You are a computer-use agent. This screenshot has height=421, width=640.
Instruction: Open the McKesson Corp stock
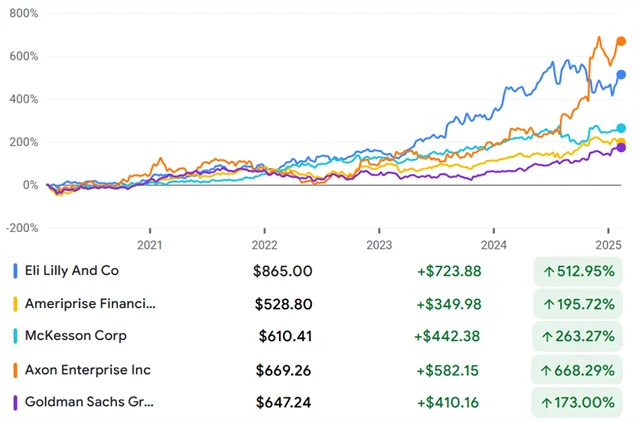(77, 336)
